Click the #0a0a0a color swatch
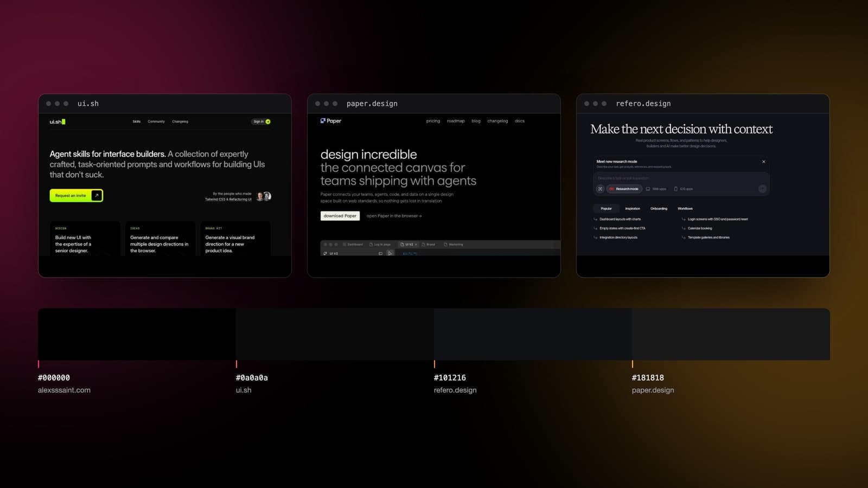868x488 pixels. pos(335,334)
